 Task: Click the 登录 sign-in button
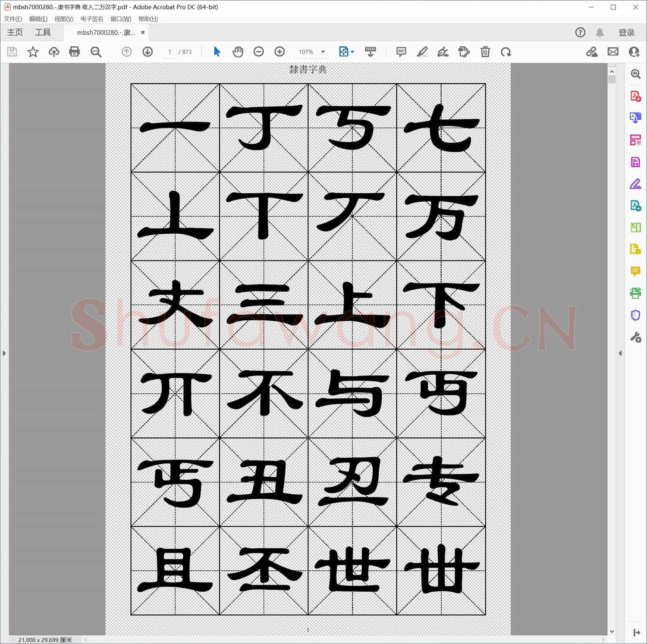click(626, 32)
